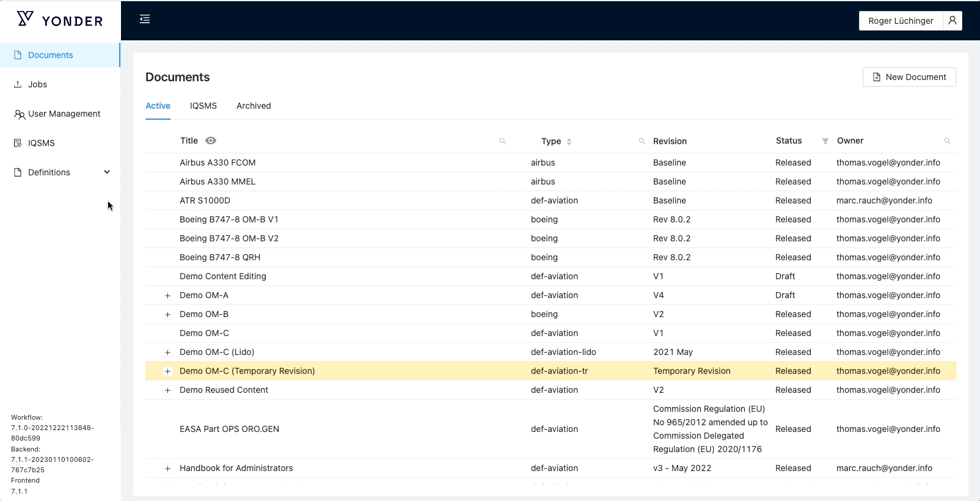Image resolution: width=980 pixels, height=501 pixels.
Task: Click the Definitions file icon
Action: (x=18, y=172)
